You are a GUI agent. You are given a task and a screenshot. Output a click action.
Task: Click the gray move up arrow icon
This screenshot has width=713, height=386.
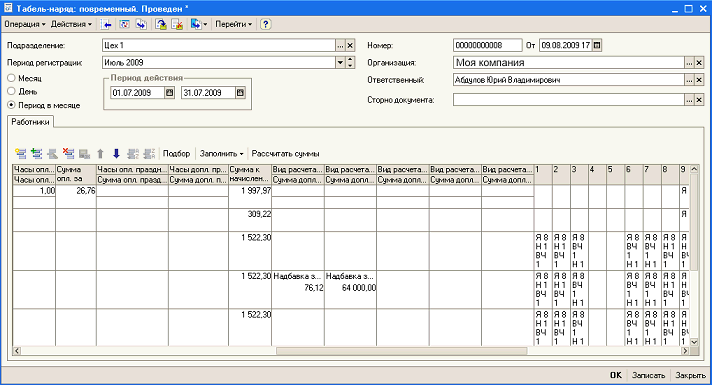pos(100,154)
